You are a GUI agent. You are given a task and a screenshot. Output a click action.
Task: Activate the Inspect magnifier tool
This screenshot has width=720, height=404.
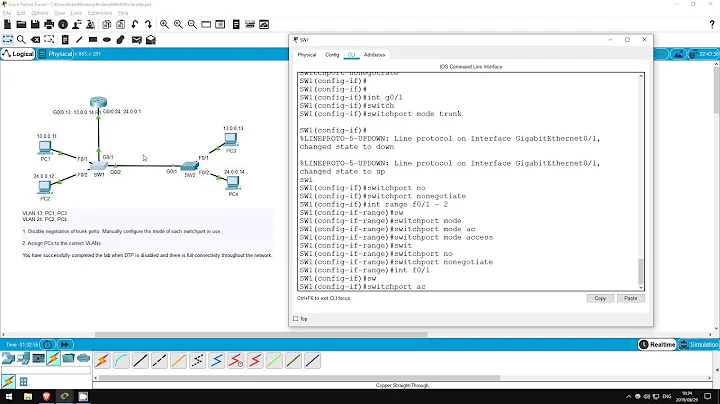(21, 39)
